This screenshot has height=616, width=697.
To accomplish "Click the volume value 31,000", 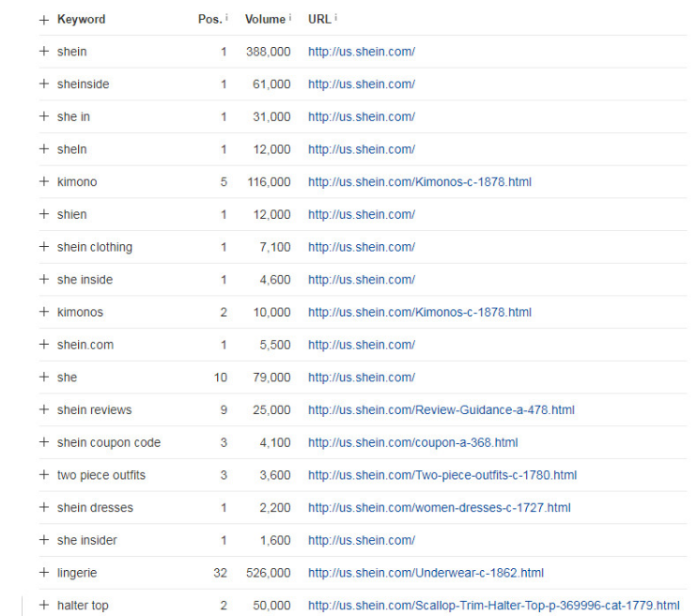I will [271, 116].
